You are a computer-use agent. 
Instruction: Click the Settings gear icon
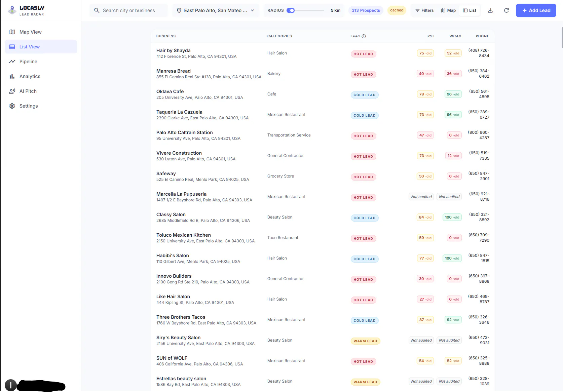[x=12, y=106]
